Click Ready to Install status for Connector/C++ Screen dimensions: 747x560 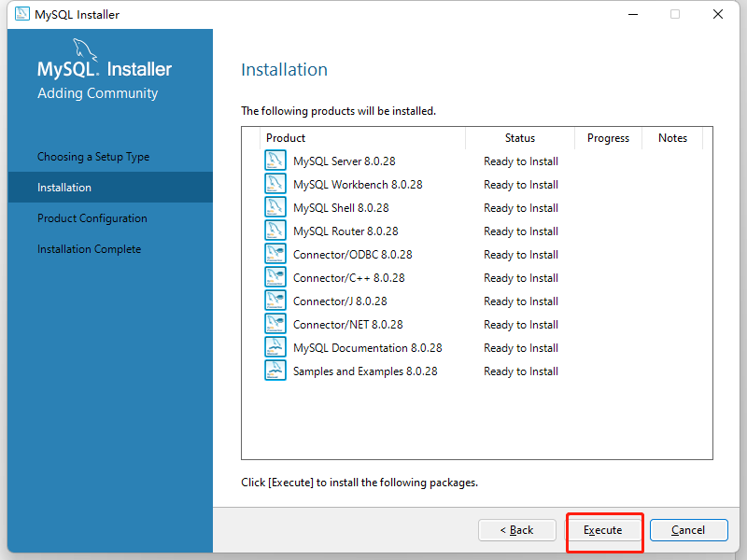(x=521, y=278)
